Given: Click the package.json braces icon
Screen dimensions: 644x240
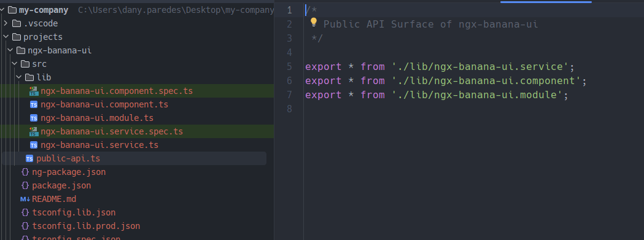Looking at the screenshot, I should 25,186.
